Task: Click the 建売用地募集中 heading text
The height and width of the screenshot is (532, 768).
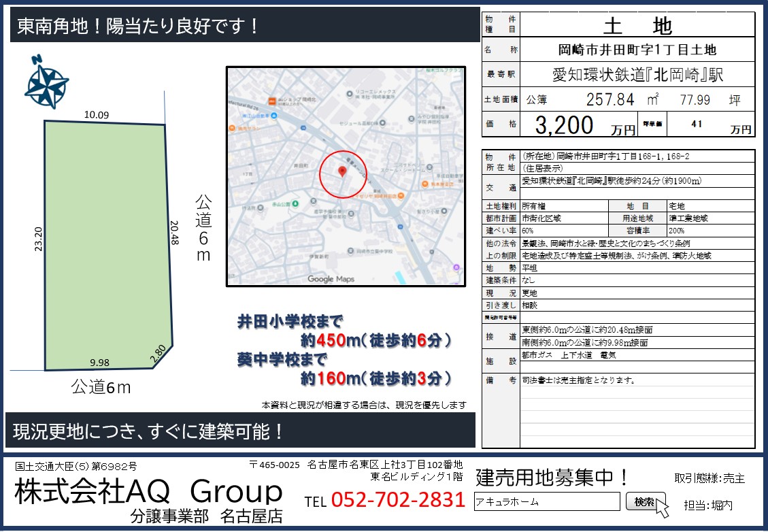Action: 552,477
